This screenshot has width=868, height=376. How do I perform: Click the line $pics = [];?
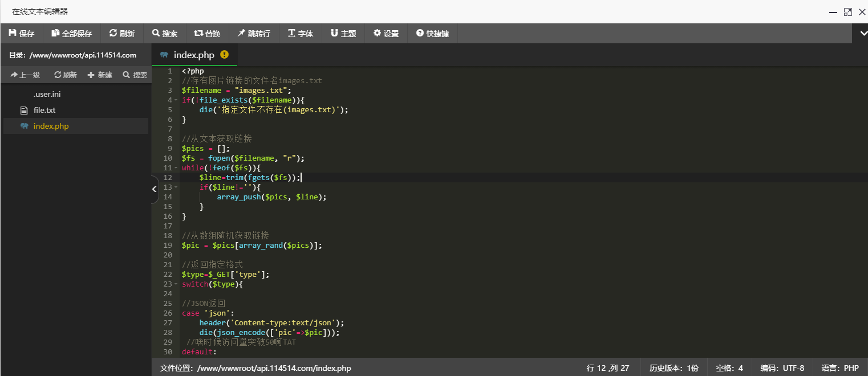[x=206, y=149]
